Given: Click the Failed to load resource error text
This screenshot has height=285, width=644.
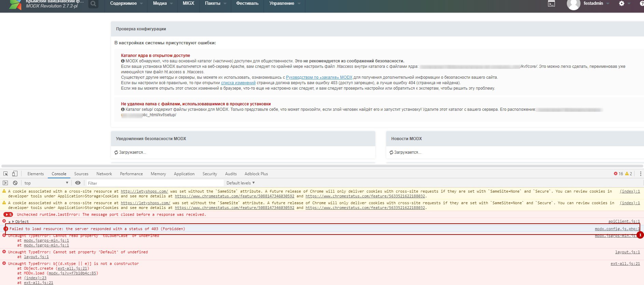Looking at the screenshot, I should pos(97,229).
